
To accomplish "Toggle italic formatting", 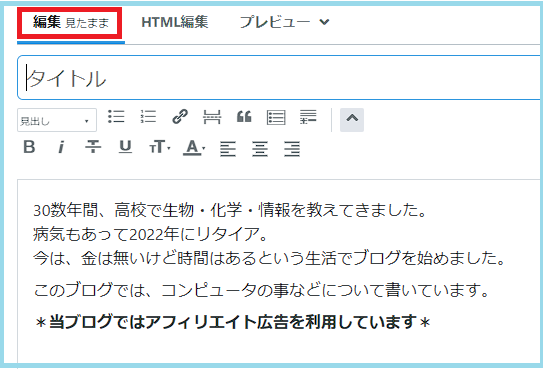I will click(61, 147).
